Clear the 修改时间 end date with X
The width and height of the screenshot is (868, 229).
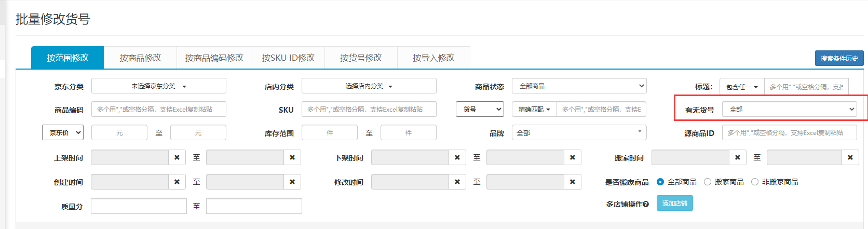click(573, 182)
